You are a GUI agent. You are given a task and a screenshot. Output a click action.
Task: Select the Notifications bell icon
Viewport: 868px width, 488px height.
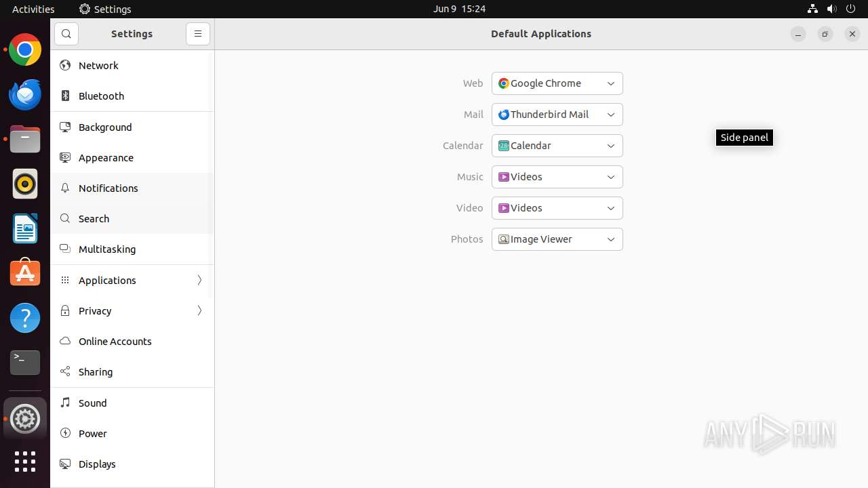[65, 188]
